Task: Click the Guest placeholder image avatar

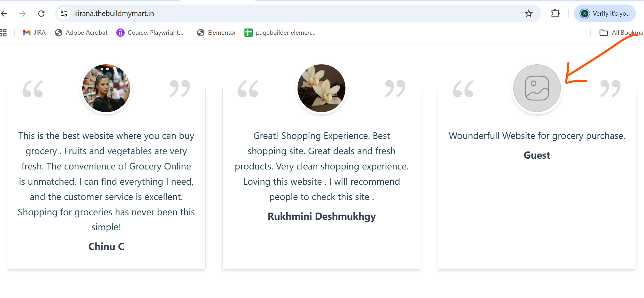Action: (x=537, y=88)
